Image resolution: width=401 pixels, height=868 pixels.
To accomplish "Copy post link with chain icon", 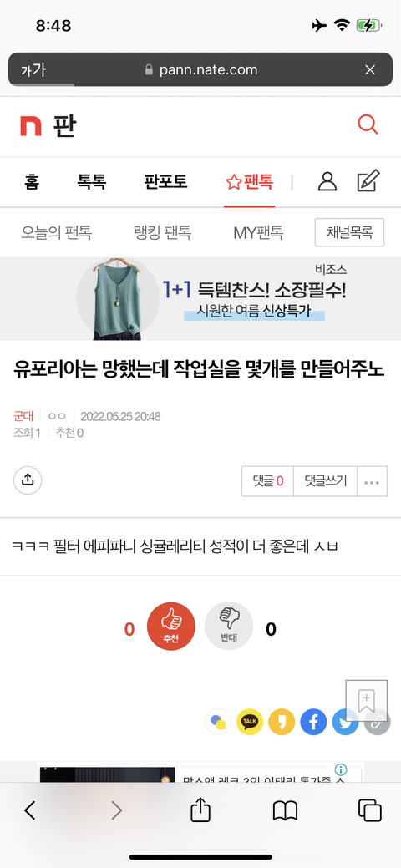I will [377, 722].
